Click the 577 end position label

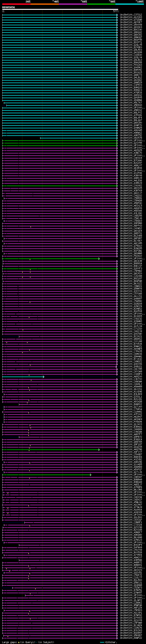(x=115, y=11)
